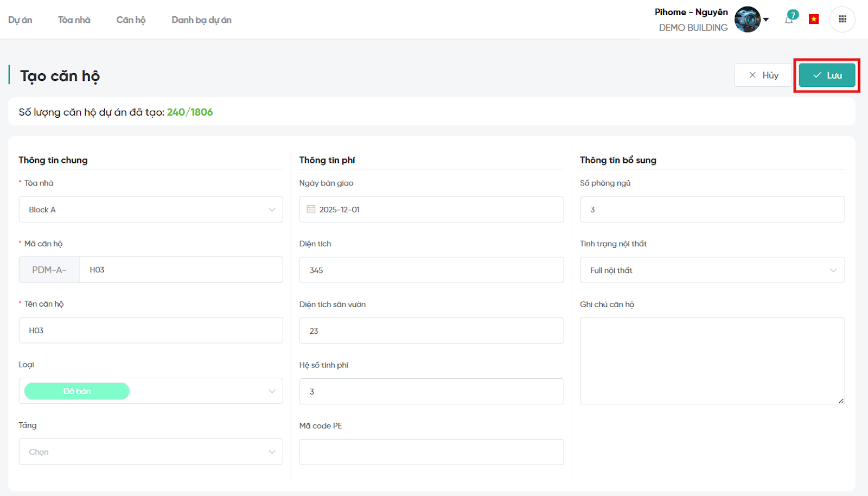
Task: Click the Mã code PE field
Action: [431, 452]
